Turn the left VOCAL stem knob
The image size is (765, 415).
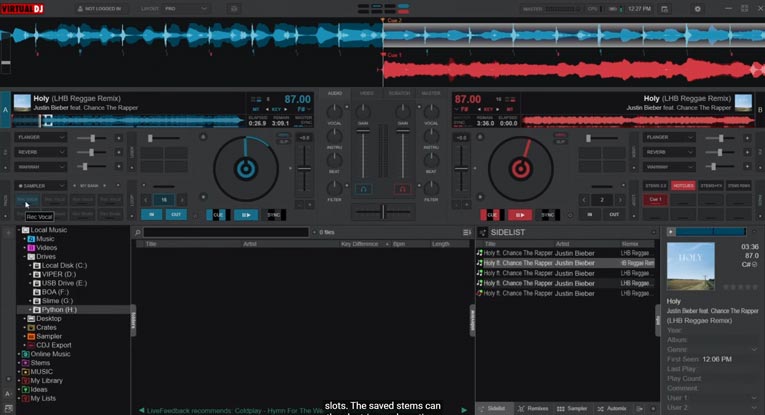(x=334, y=112)
